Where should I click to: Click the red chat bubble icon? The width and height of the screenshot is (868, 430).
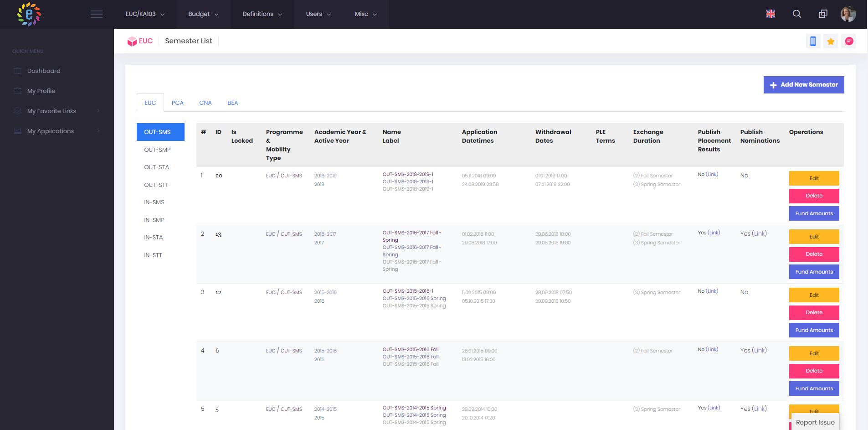click(849, 41)
